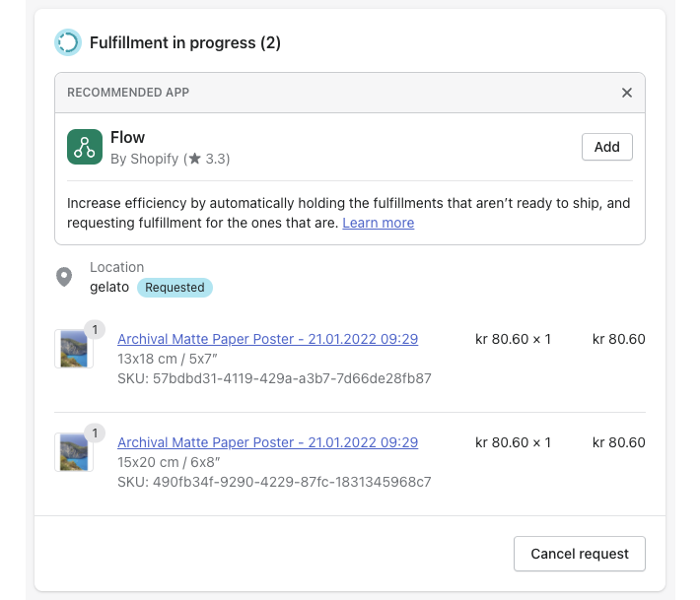700x600 pixels.
Task: Click the location pin icon
Action: pos(64,277)
